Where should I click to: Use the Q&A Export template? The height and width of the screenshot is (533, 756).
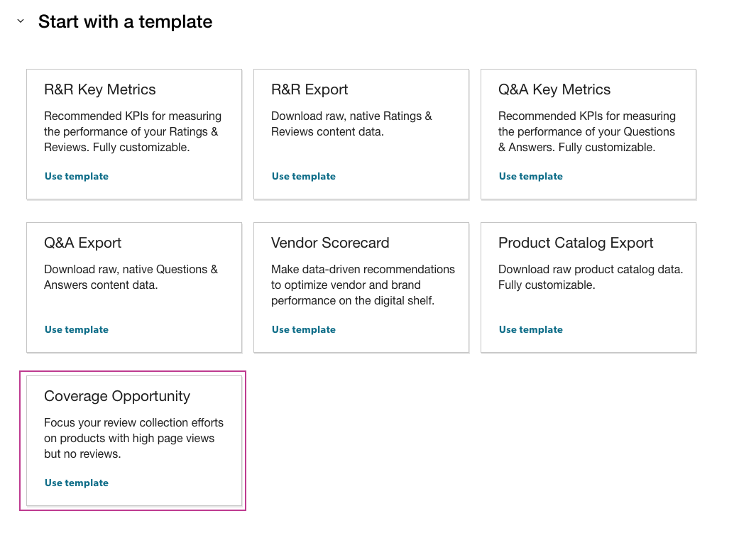coord(77,329)
